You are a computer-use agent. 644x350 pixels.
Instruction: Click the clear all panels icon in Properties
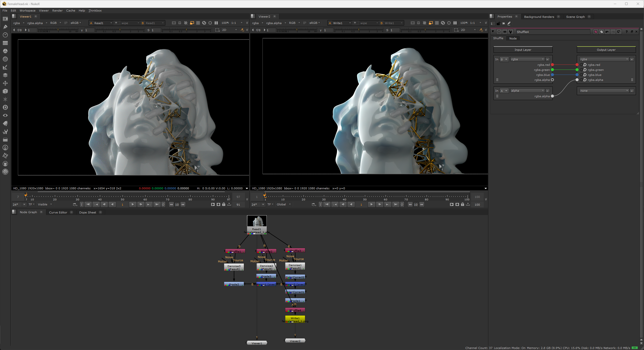[504, 23]
